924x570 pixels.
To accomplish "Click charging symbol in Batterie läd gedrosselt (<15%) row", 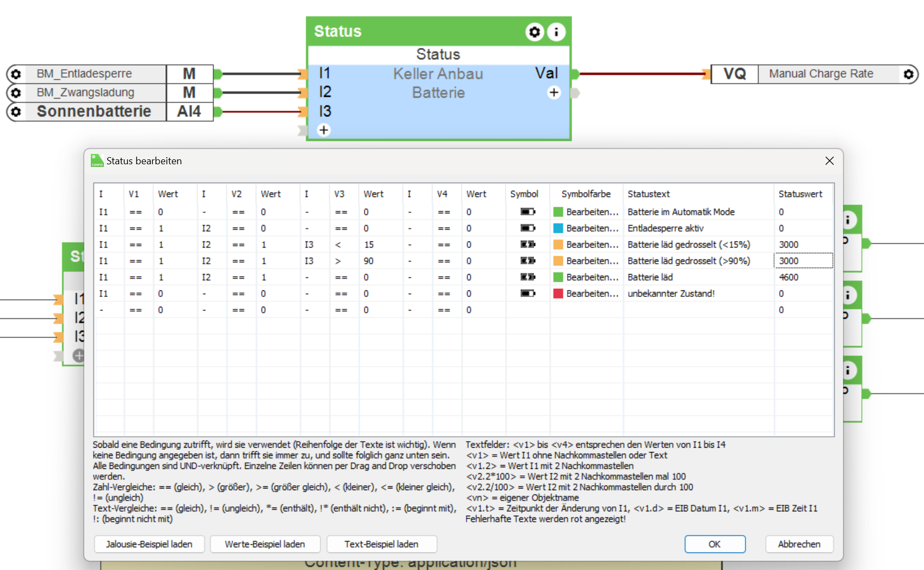I will 528,245.
